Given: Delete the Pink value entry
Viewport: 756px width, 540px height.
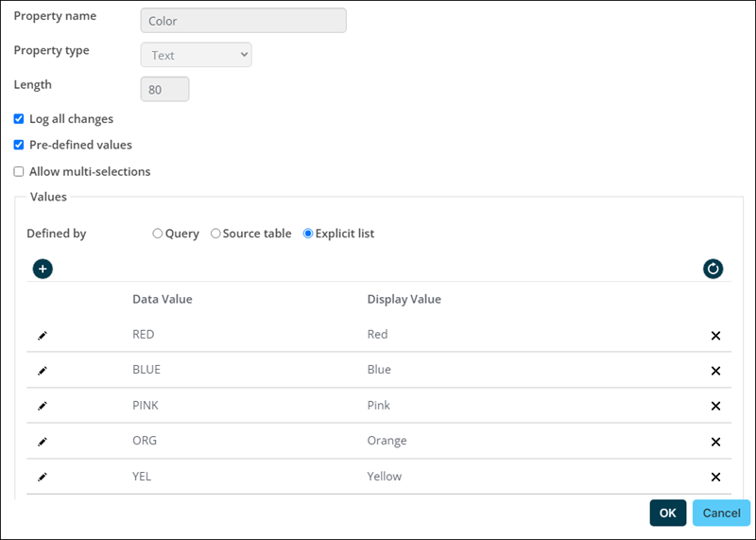Looking at the screenshot, I should [715, 406].
